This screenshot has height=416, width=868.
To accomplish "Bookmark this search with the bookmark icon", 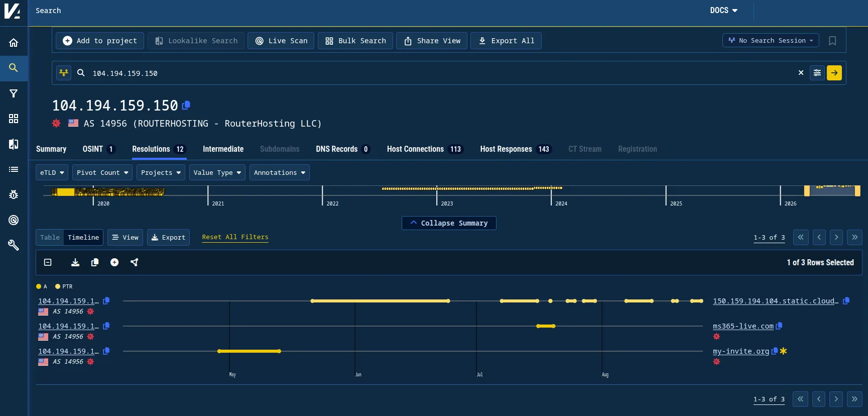I will [x=832, y=41].
